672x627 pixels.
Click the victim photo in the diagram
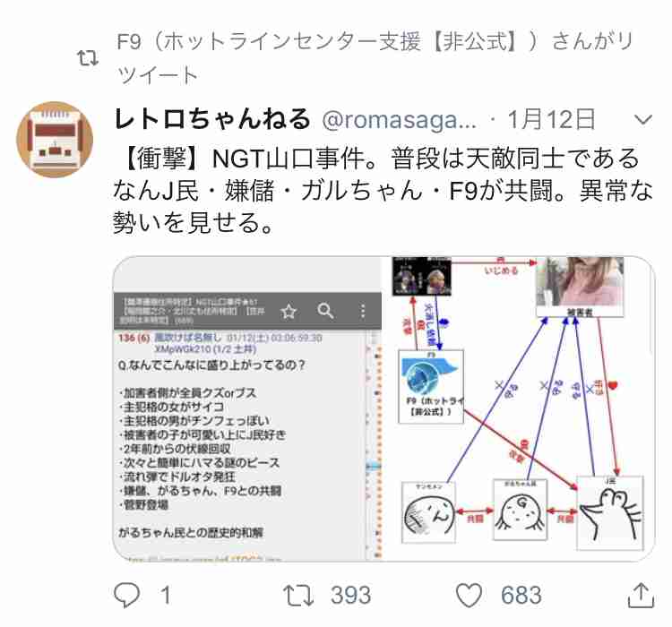coord(580,282)
